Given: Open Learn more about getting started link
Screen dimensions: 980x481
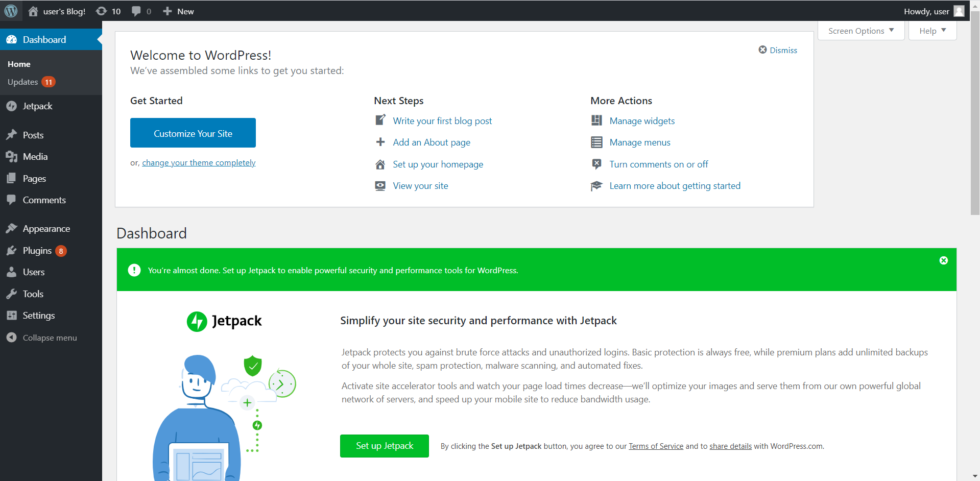Looking at the screenshot, I should tap(675, 186).
